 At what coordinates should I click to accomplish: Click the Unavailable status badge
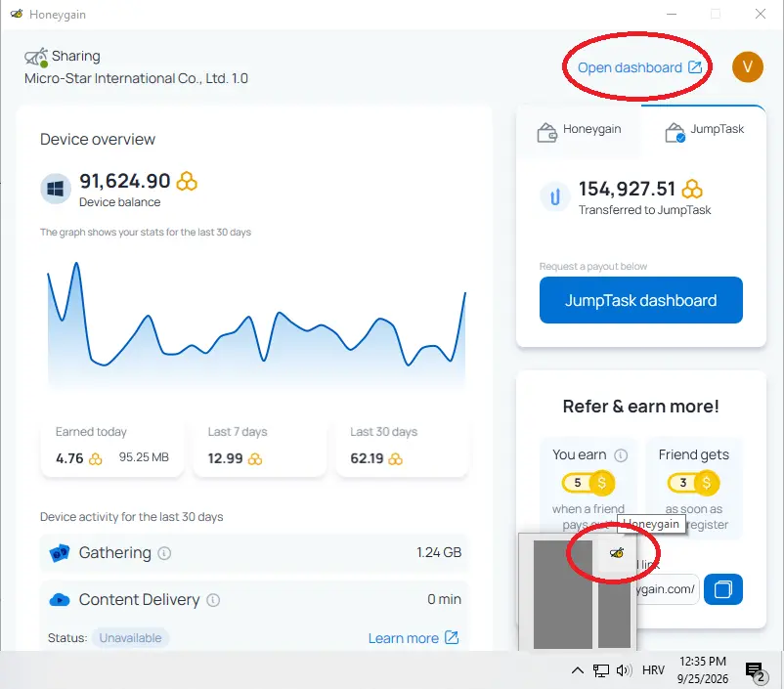coord(130,638)
